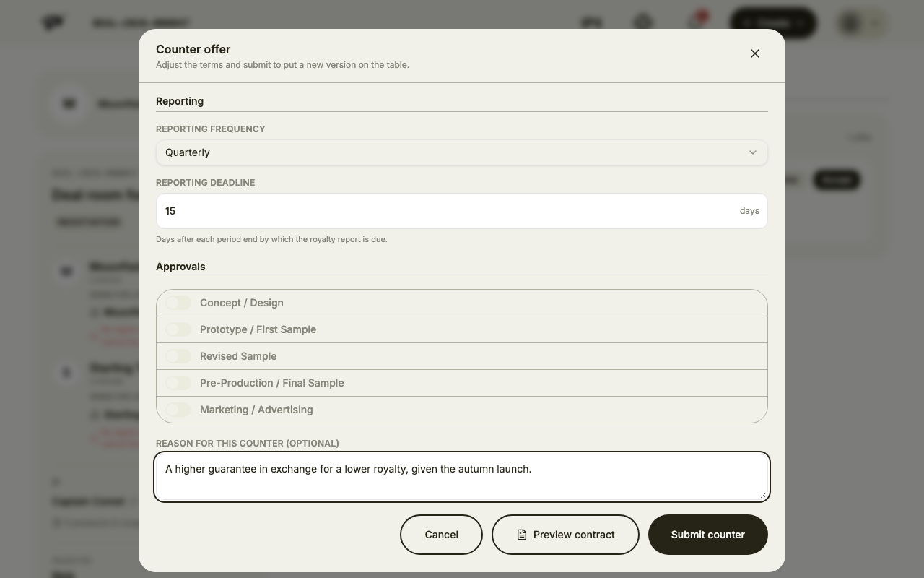The width and height of the screenshot is (924, 578).
Task: Click the "REPORTING FREQUENCY" field label
Action: click(211, 129)
